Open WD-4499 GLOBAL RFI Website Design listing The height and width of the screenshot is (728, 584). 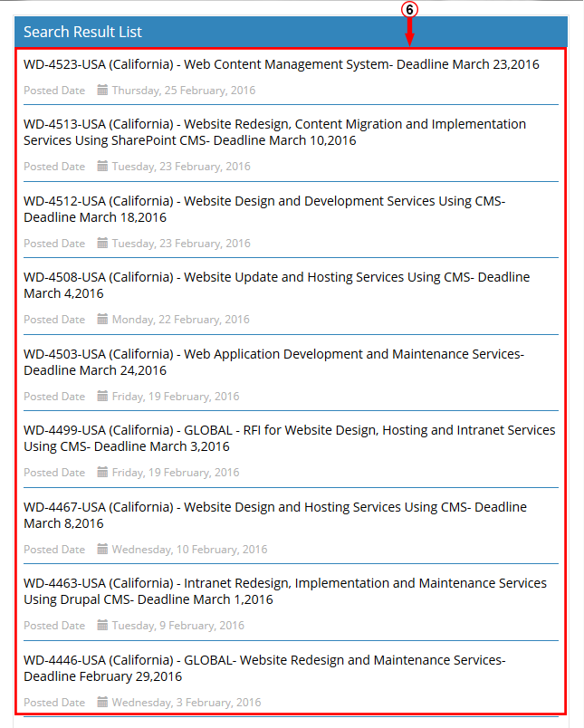click(289, 438)
